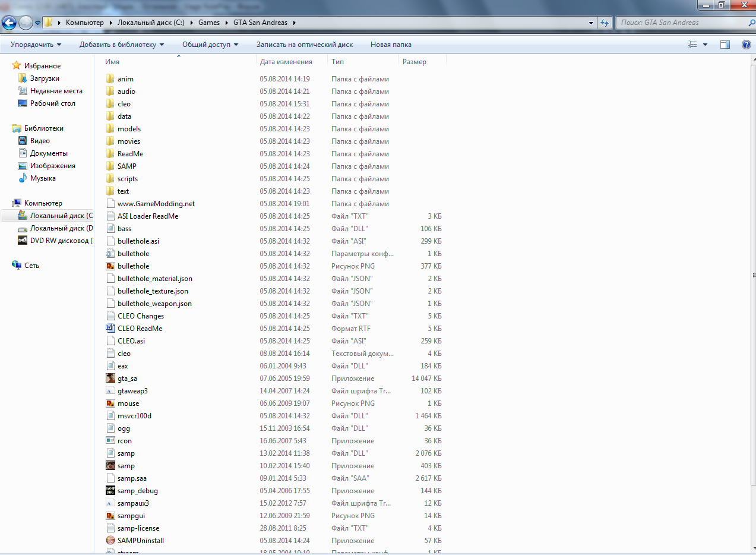Image resolution: width=756 pixels, height=555 pixels.
Task: Select the SAMPUninstall application icon
Action: (x=110, y=541)
